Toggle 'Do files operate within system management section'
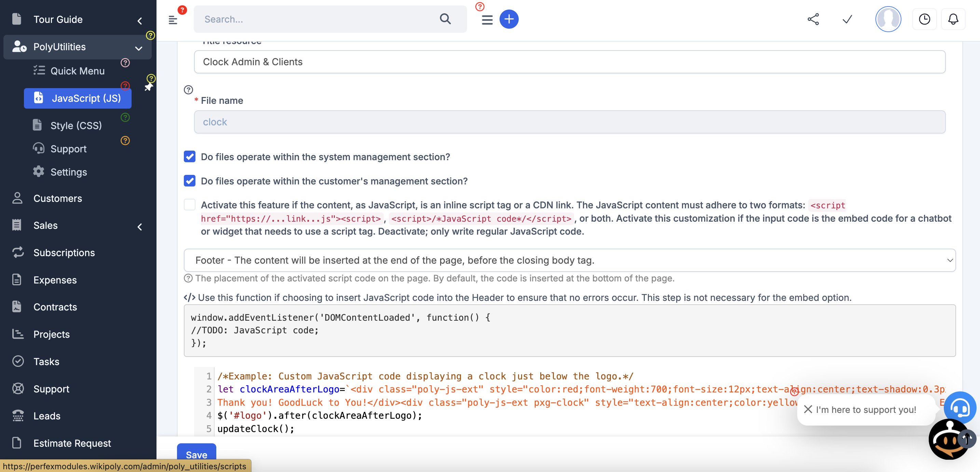Screen dimensions: 980x472 coord(191,156)
